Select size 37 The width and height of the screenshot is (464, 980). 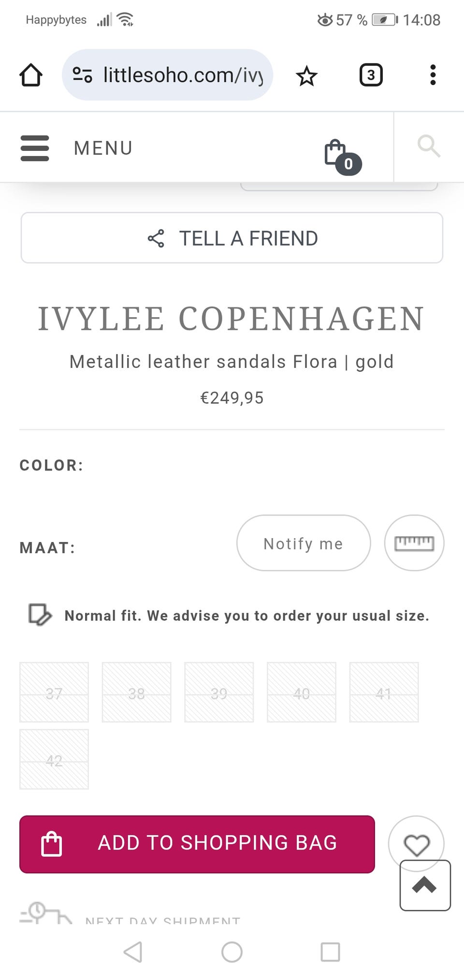click(x=54, y=692)
